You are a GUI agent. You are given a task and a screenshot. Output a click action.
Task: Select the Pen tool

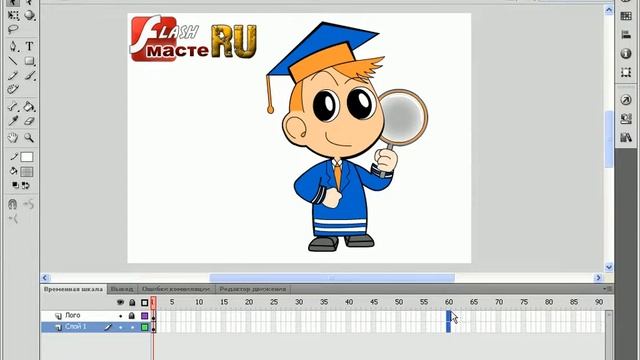click(13, 46)
